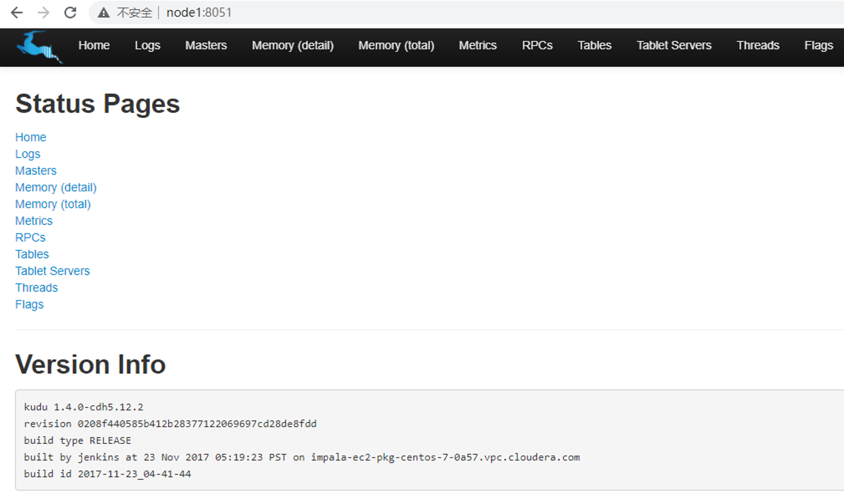The width and height of the screenshot is (844, 504).
Task: Open Logs in the top navbar
Action: pyautogui.click(x=147, y=45)
